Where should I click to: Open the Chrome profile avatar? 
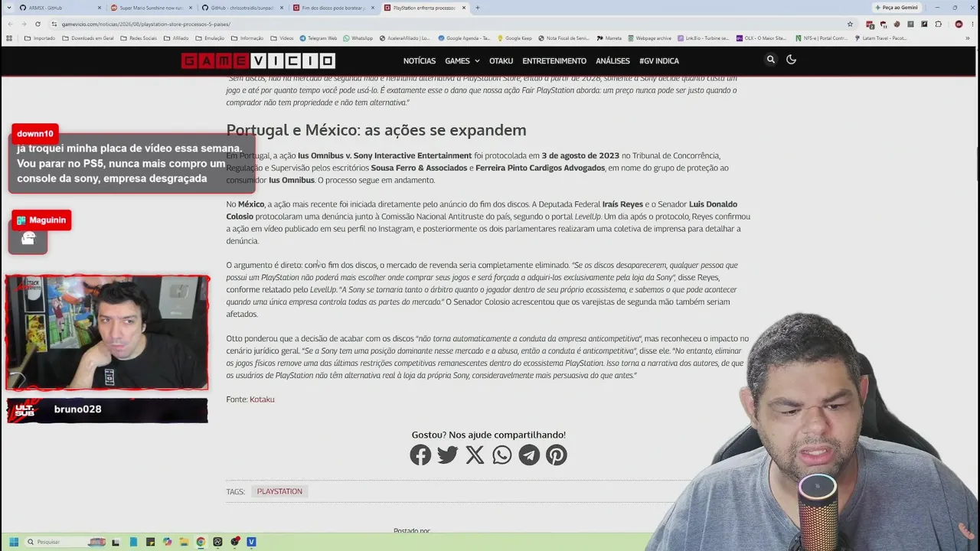pos(959,24)
